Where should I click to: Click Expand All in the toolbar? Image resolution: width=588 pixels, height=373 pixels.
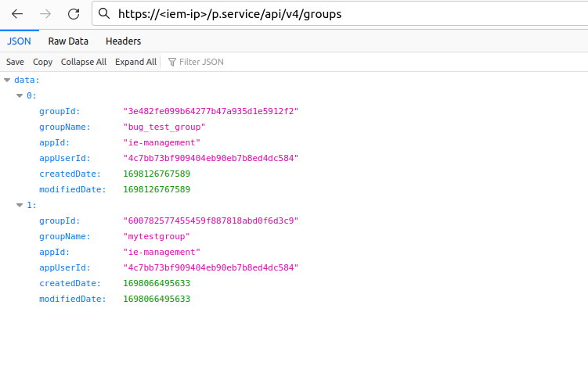pyautogui.click(x=135, y=62)
